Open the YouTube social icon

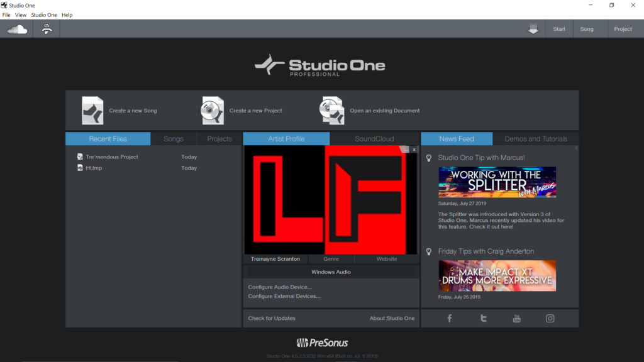click(517, 319)
